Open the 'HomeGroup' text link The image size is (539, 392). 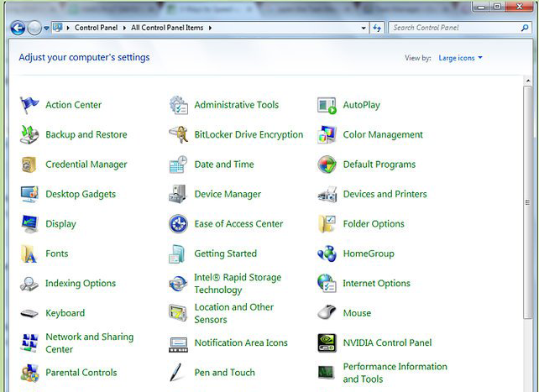click(369, 253)
